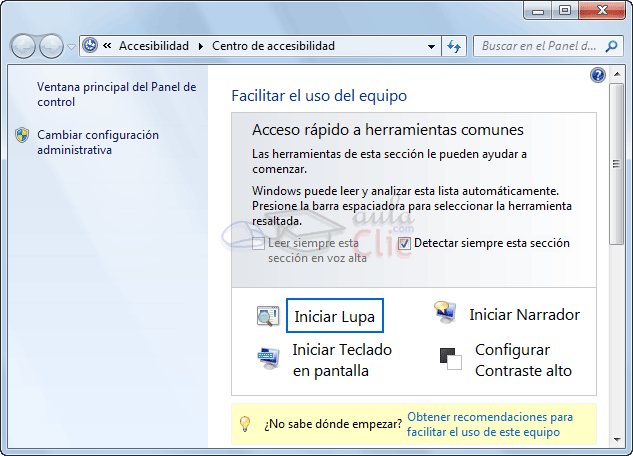The height and width of the screenshot is (456, 633).
Task: Uncheck 'Detectar siempre esta sección' checkbox
Action: pyautogui.click(x=404, y=243)
